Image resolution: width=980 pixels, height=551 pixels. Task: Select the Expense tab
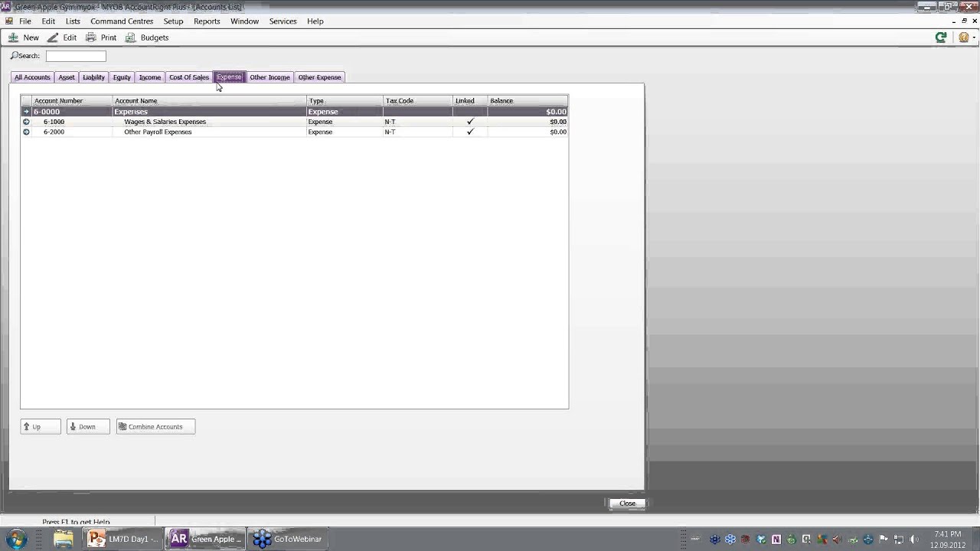pos(229,77)
